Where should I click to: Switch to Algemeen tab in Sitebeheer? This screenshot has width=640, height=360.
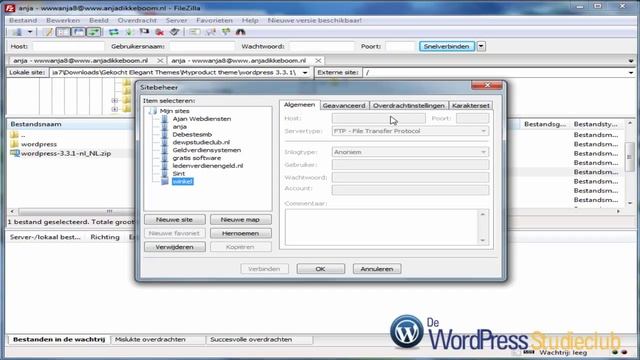tap(300, 105)
